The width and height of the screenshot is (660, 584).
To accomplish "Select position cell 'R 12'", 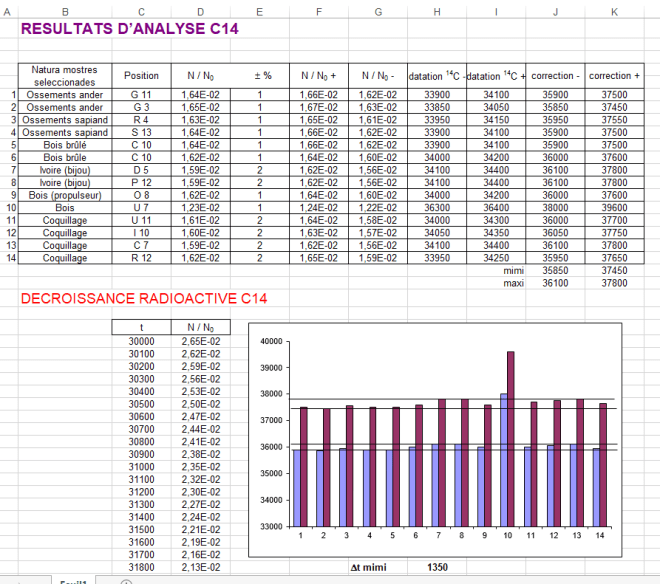I will pos(141,258).
